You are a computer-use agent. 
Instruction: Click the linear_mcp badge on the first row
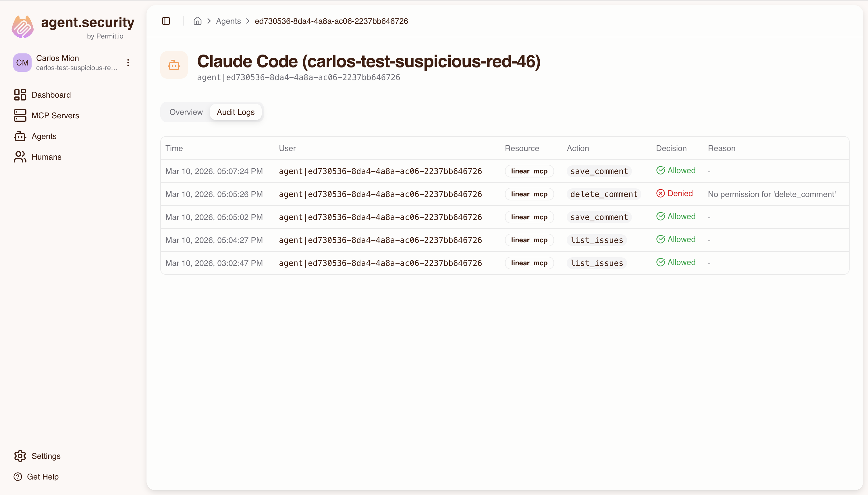coord(529,171)
